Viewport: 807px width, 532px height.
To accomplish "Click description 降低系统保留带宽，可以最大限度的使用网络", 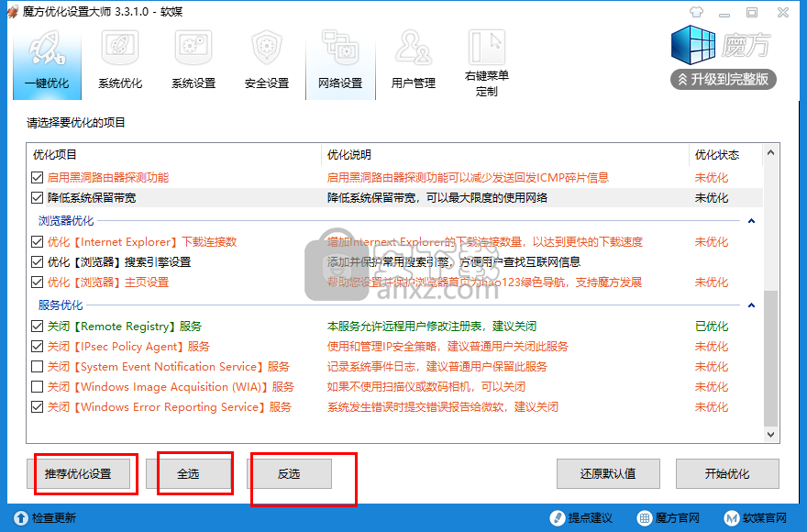I will click(437, 198).
